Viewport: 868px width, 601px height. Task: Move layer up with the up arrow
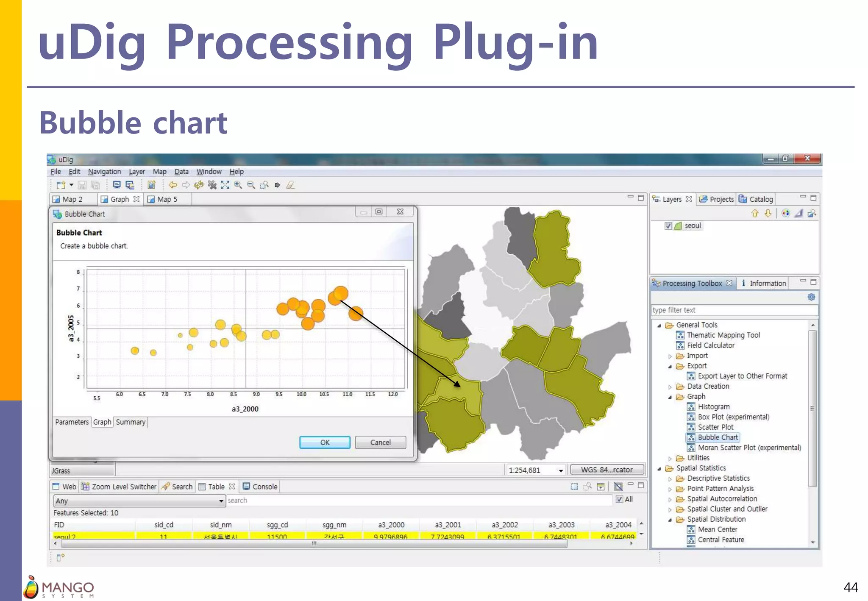755,213
